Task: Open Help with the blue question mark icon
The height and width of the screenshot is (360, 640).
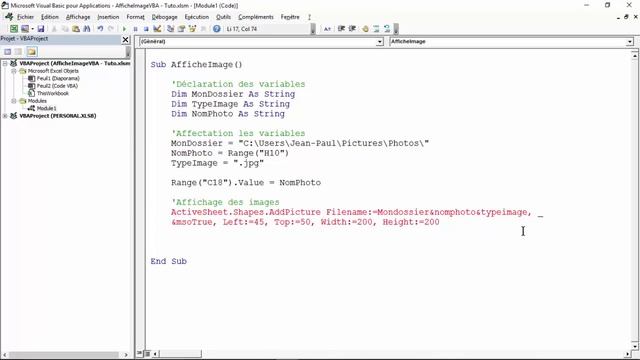Action: tap(217, 29)
